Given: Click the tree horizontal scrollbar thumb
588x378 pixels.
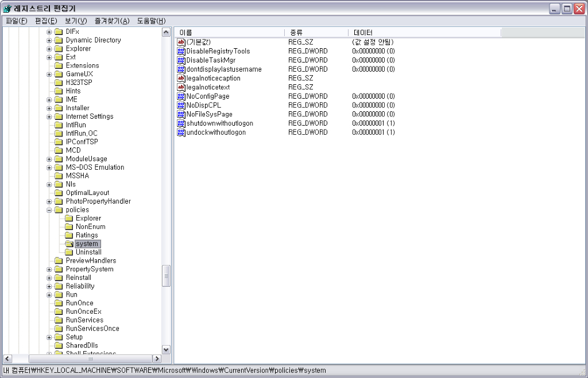Looking at the screenshot, I should tap(90, 358).
